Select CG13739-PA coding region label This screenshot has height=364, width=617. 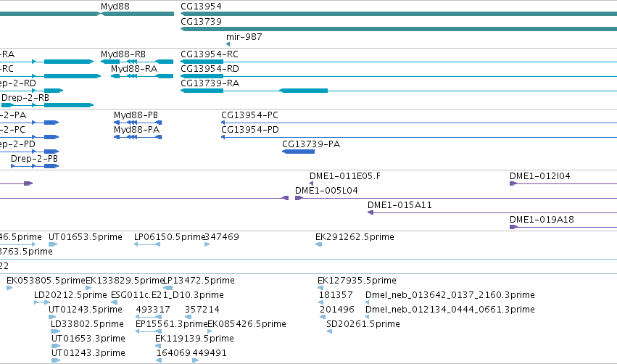coord(311,144)
